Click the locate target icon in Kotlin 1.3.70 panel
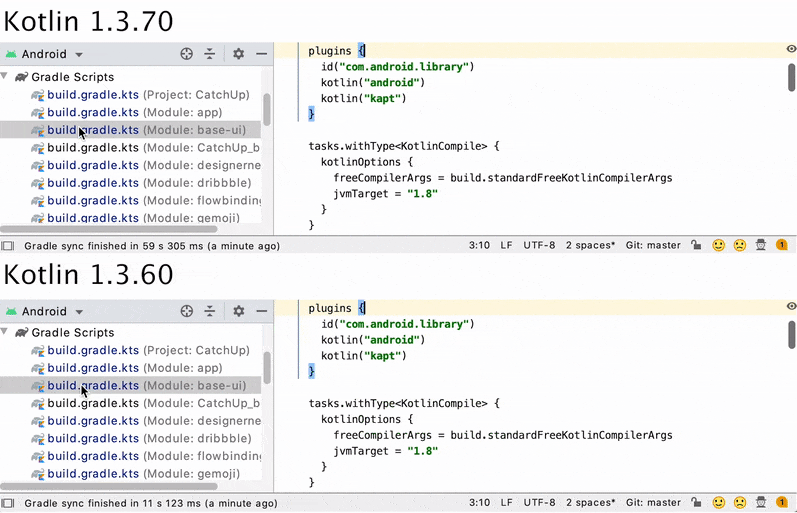797x513 pixels. point(187,54)
